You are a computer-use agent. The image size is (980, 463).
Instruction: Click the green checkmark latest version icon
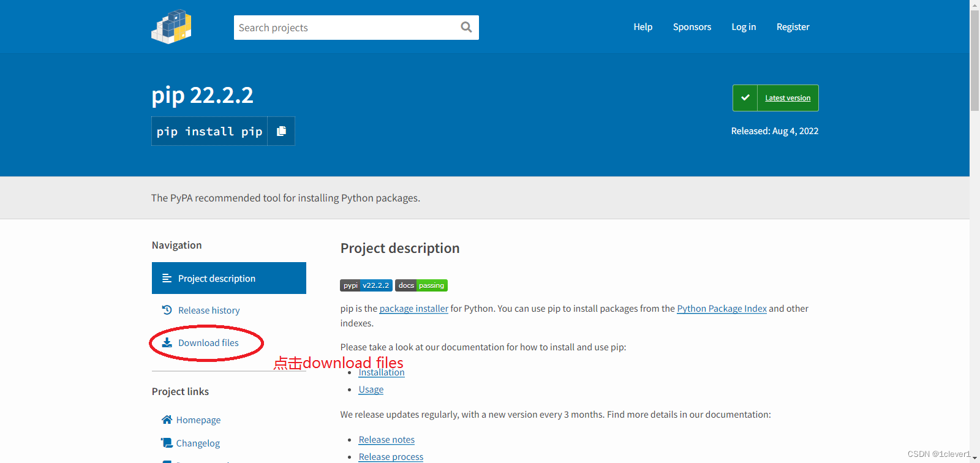(x=745, y=98)
